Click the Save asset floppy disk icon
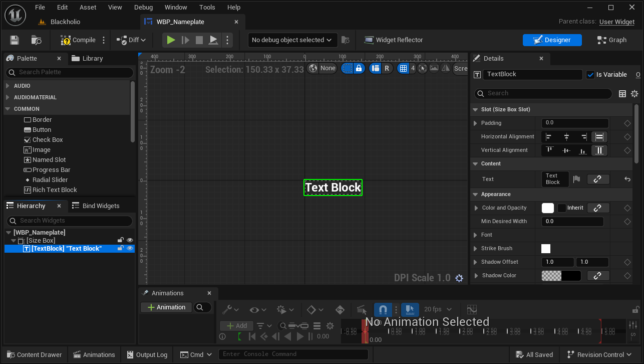 [15, 40]
